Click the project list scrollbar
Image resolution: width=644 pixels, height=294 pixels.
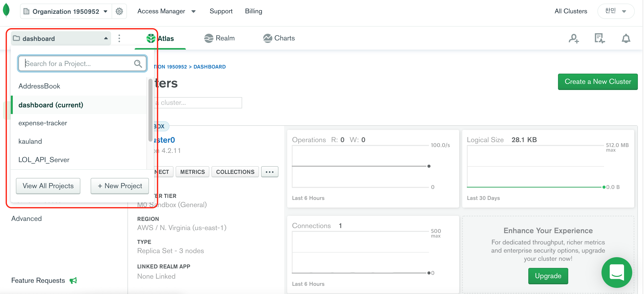pyautogui.click(x=150, y=110)
